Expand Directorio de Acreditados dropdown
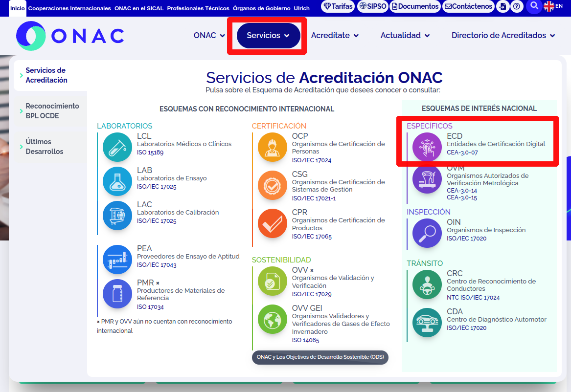Image resolution: width=571 pixels, height=392 pixels. tap(503, 35)
